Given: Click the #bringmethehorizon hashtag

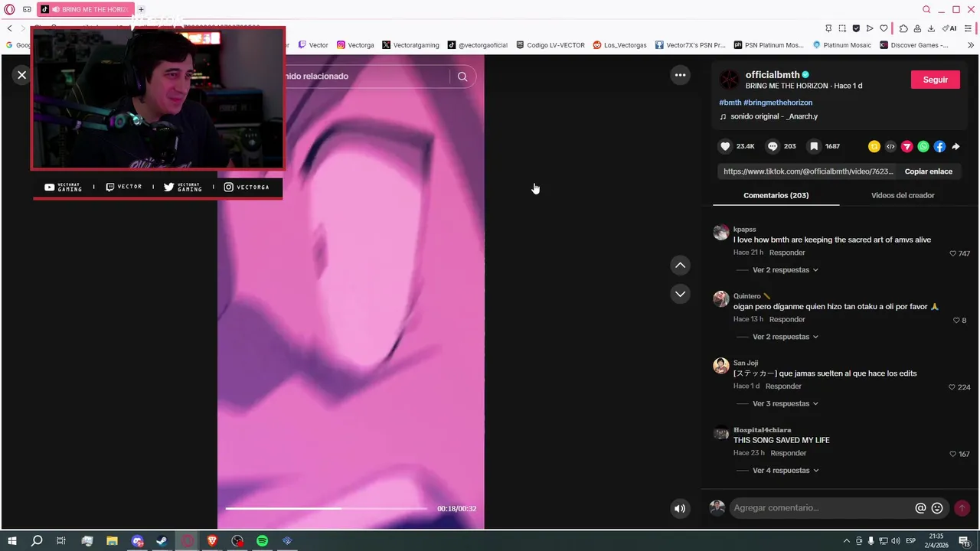Looking at the screenshot, I should coord(778,103).
